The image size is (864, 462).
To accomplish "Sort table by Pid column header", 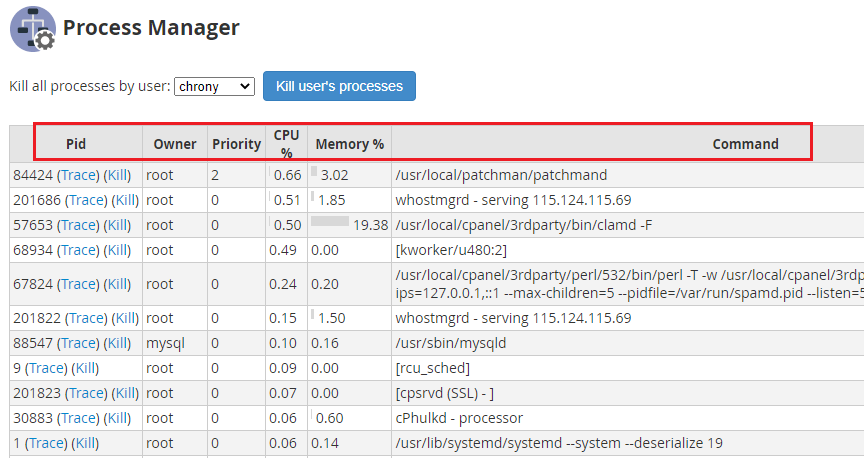I will [x=76, y=144].
